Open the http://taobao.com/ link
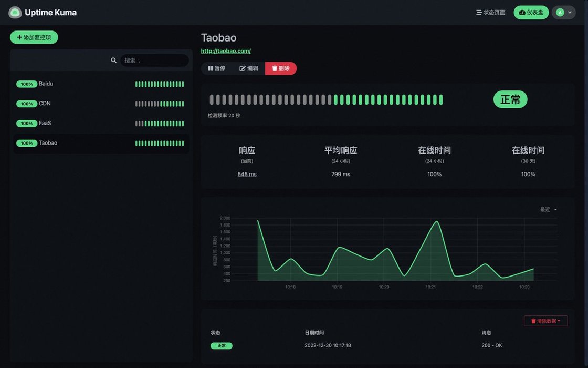 click(226, 51)
